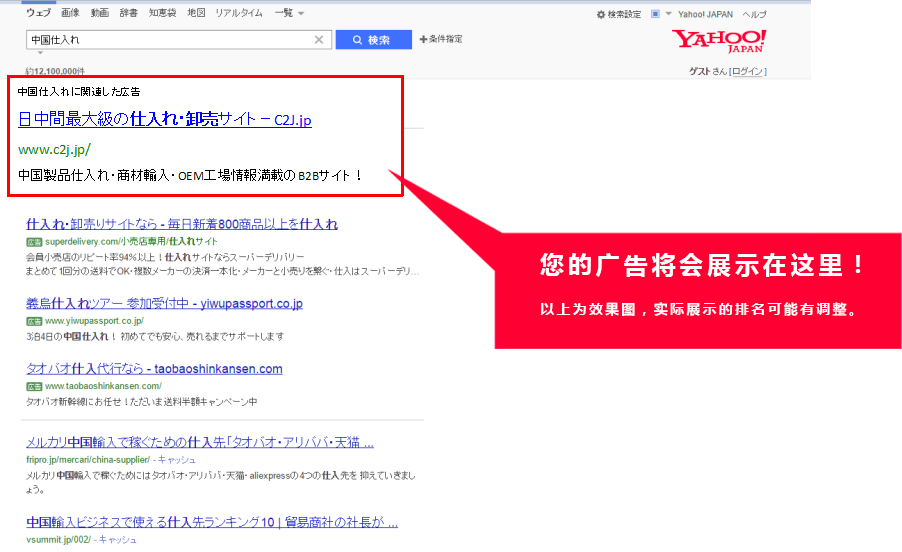Open the blue square dropdown near Yahoo! JAPAN
The height and width of the screenshot is (552, 902).
(x=658, y=15)
